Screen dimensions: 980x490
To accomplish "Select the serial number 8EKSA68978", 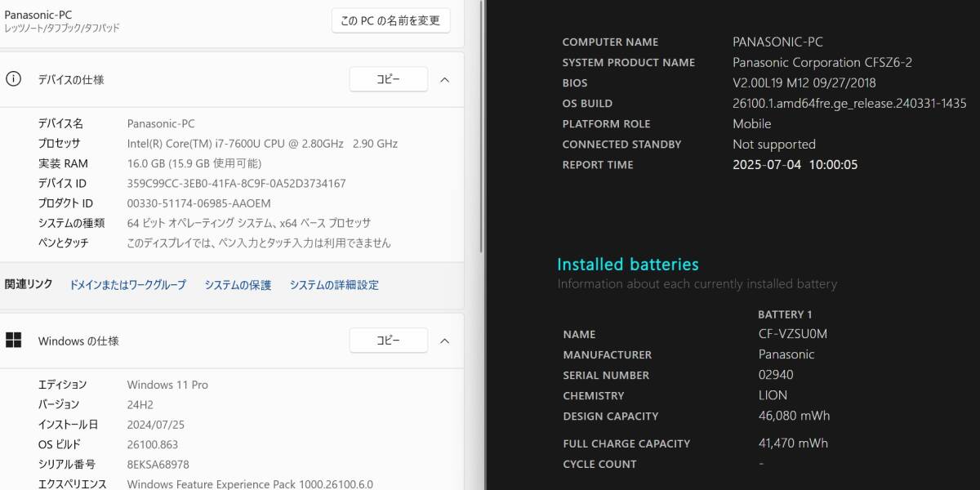I will coord(158,464).
